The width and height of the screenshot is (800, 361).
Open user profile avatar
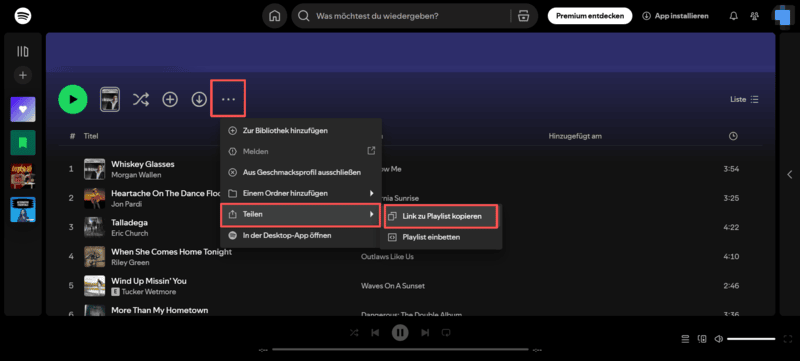pyautogui.click(x=782, y=16)
